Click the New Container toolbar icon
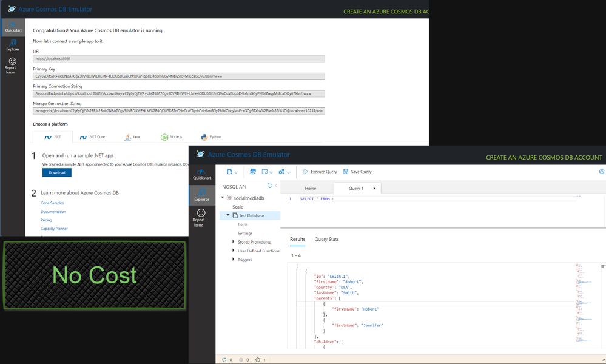The image size is (606, 364). tap(229, 172)
